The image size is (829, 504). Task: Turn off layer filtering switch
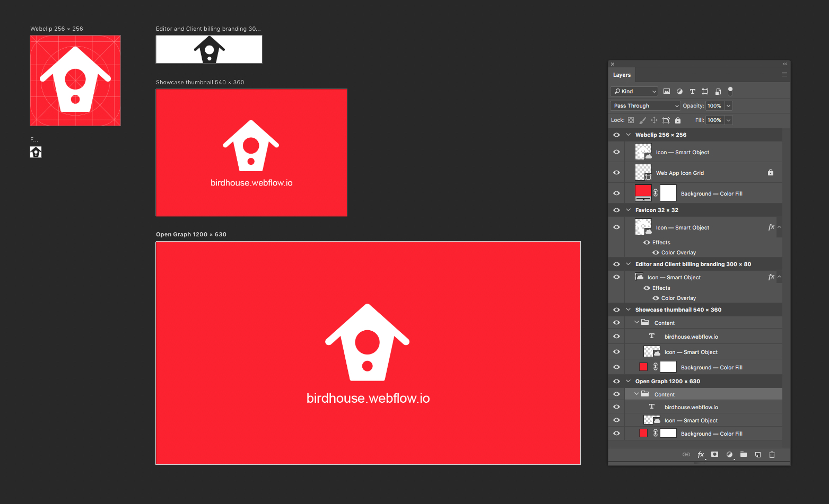pyautogui.click(x=730, y=91)
